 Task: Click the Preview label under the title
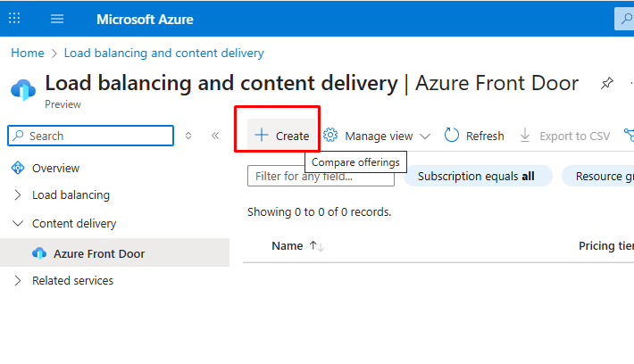tap(63, 104)
